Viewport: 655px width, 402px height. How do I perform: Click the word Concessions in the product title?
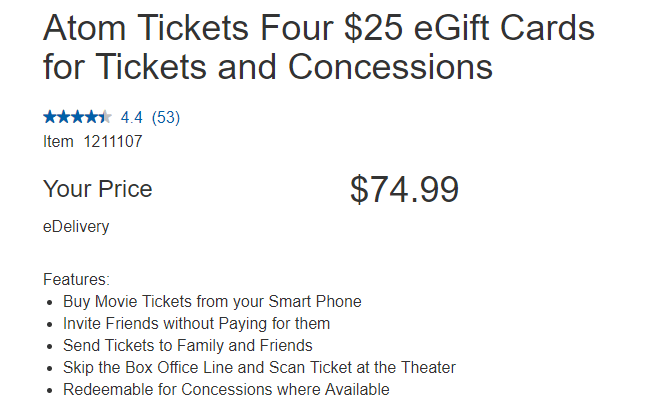391,66
